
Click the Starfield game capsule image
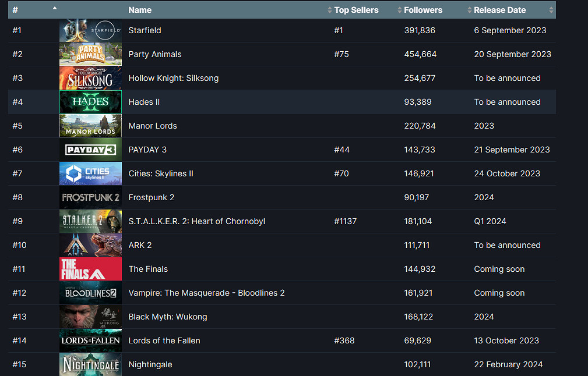coord(90,30)
